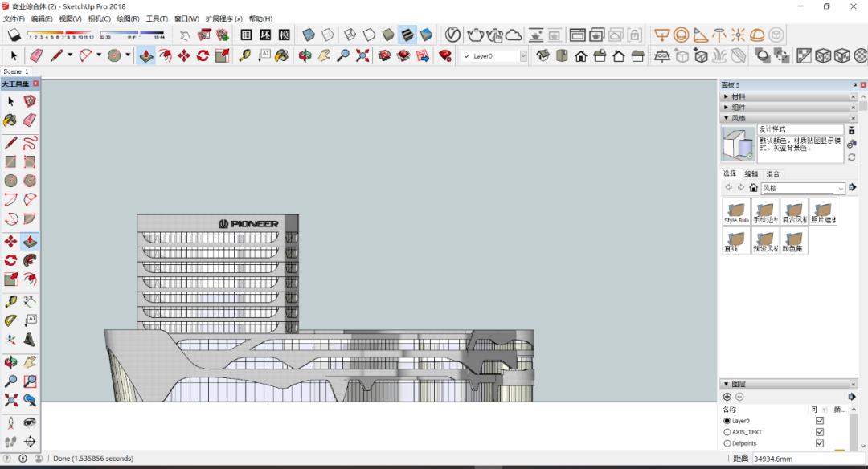Add V-Ray spot light
The height and width of the screenshot is (469, 868).
click(700, 35)
